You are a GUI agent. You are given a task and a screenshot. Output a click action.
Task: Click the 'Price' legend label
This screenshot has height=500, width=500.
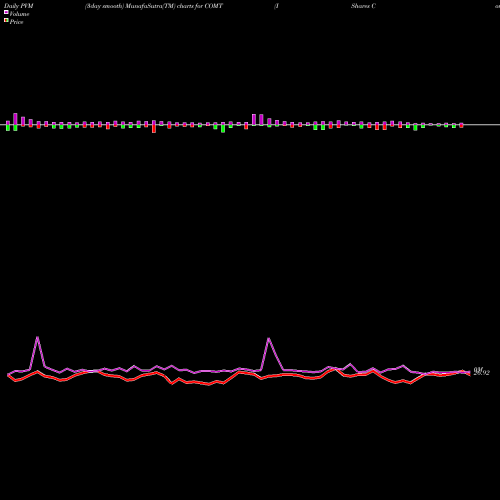[16, 22]
